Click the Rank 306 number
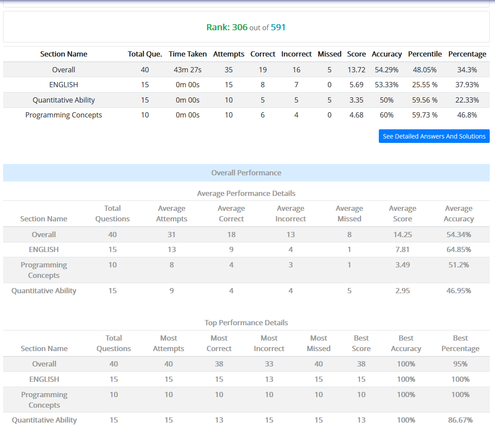This screenshot has width=495, height=448. 239,27
